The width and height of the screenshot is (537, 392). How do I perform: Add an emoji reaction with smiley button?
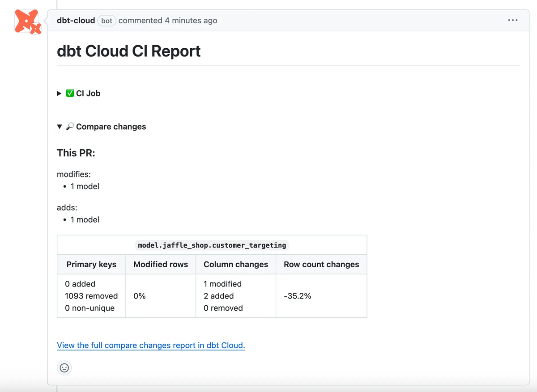click(64, 368)
